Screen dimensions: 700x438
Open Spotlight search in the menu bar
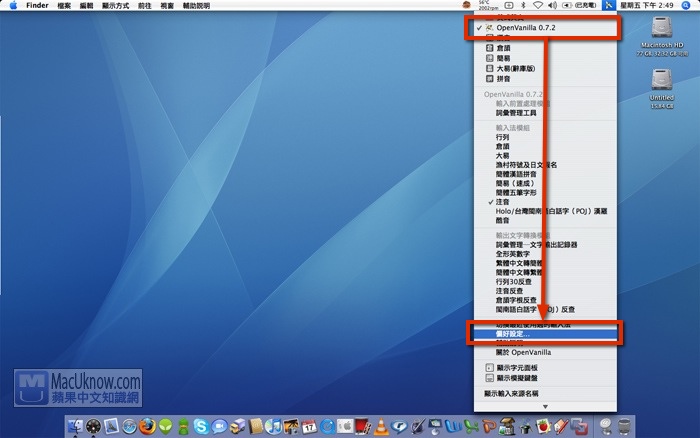click(686, 5)
